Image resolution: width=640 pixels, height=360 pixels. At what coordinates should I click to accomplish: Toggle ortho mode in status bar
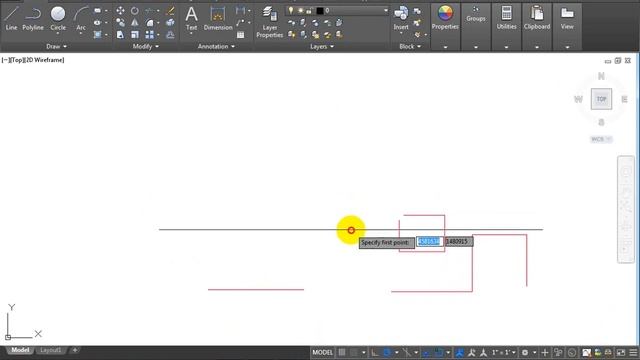coord(374,352)
